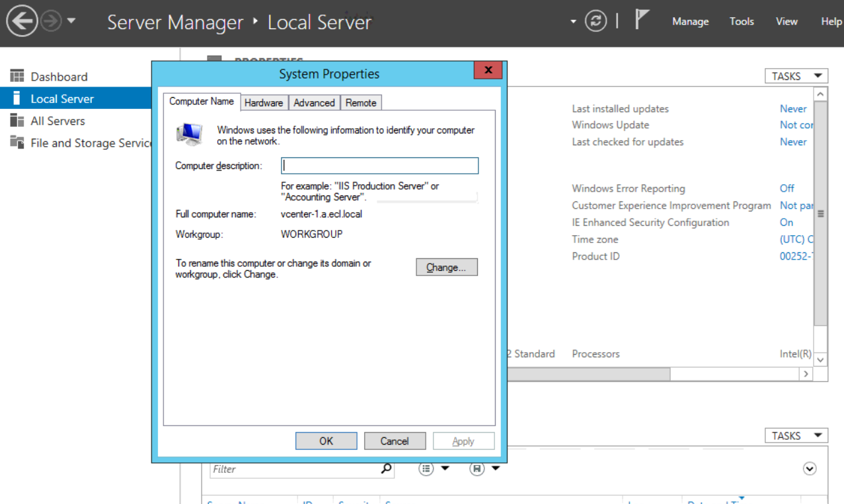The image size is (844, 504).
Task: Open the Notifications flag icon
Action: 640,20
